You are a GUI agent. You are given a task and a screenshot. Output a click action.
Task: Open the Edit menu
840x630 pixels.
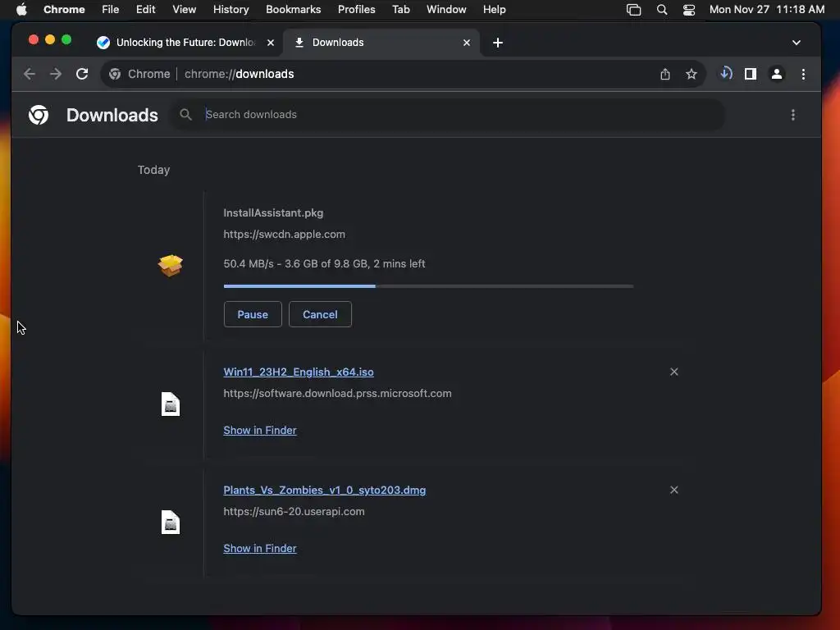point(145,9)
